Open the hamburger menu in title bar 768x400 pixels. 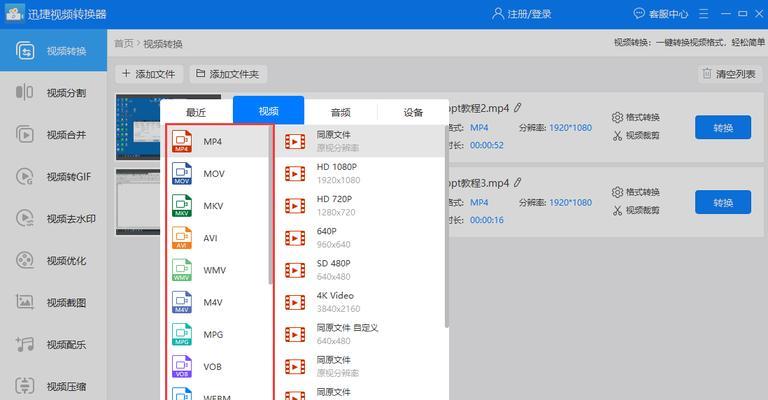[x=704, y=14]
